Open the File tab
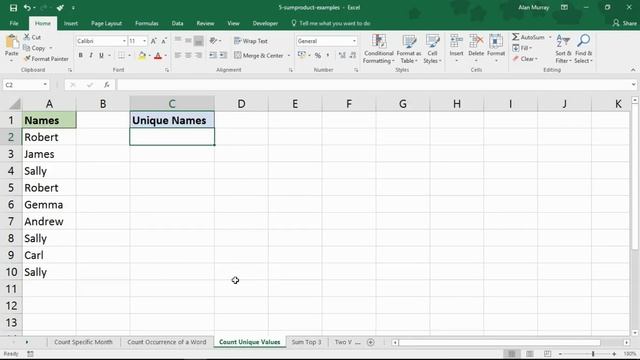The height and width of the screenshot is (360, 640). coord(14,23)
